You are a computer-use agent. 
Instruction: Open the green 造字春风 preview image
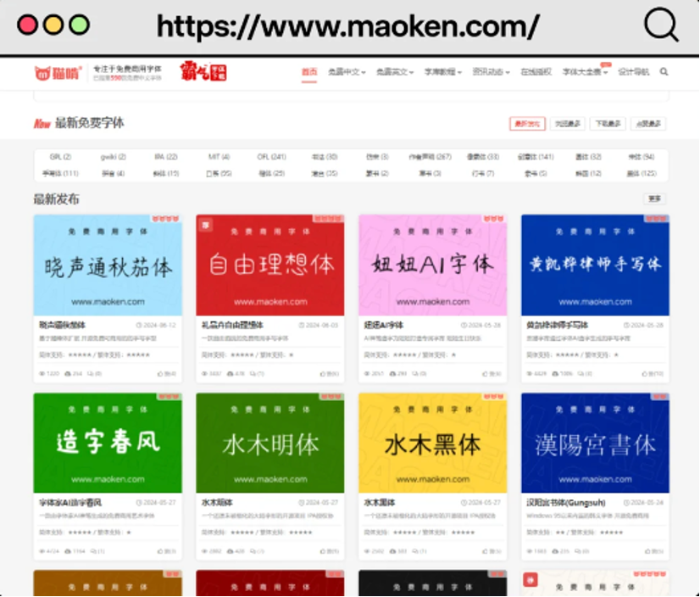108,443
